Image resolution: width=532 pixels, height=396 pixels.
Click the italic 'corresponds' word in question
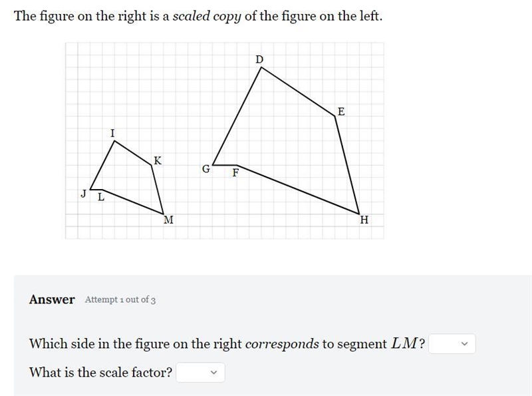(282, 343)
